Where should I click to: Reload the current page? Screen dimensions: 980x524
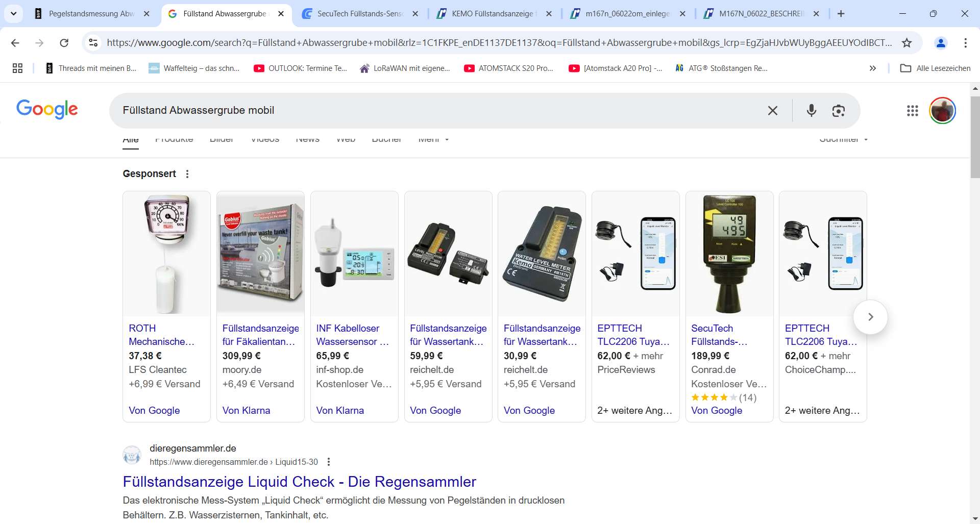coord(64,43)
